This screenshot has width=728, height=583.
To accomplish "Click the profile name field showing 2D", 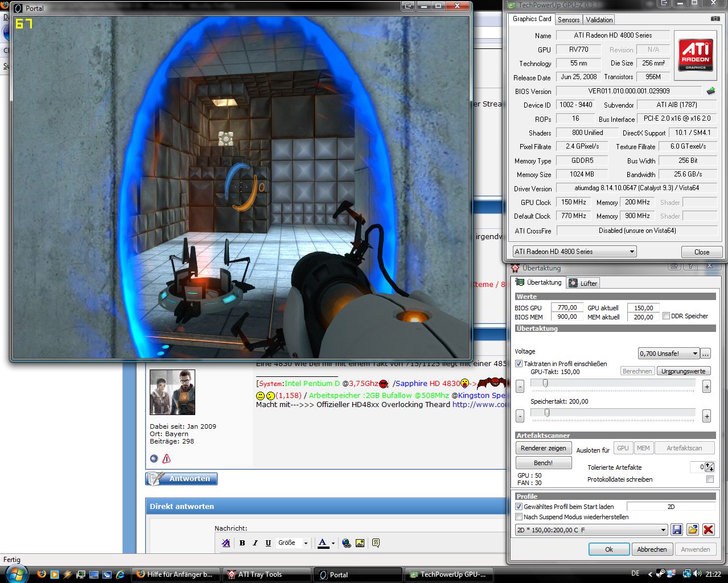I will 671,506.
